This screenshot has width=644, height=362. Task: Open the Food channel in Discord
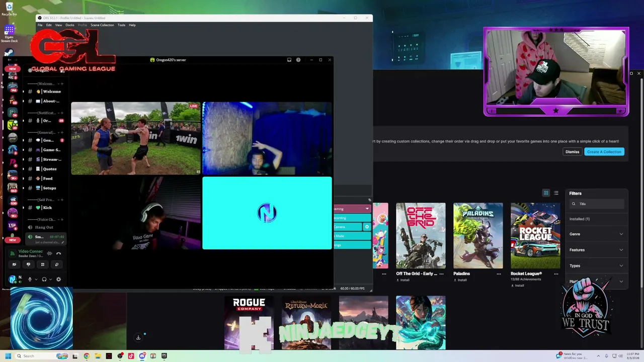(x=46, y=178)
